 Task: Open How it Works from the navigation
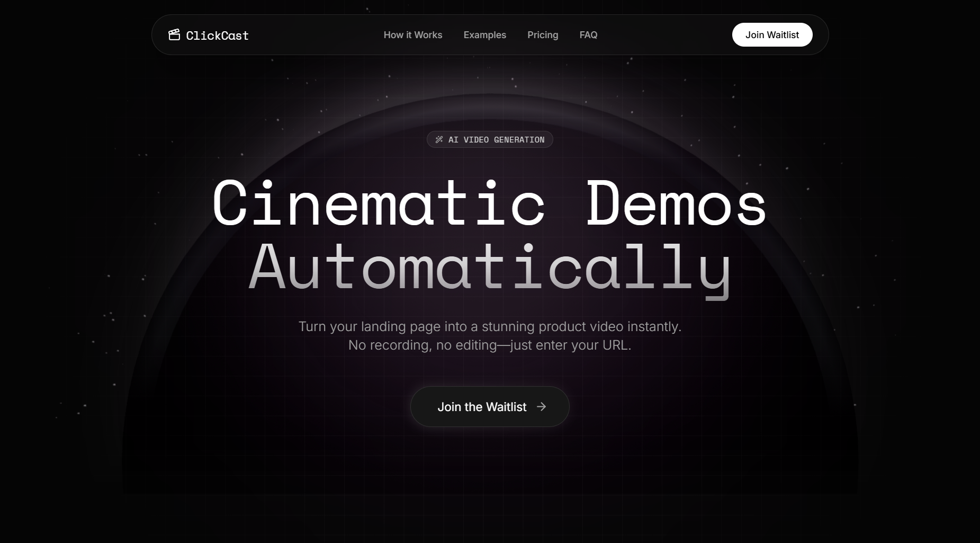(412, 35)
